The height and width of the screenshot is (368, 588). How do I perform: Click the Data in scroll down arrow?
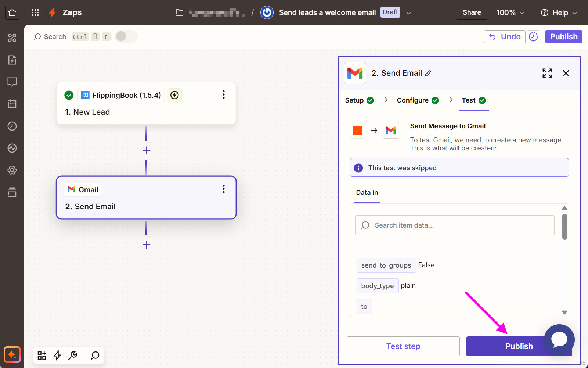(564, 312)
